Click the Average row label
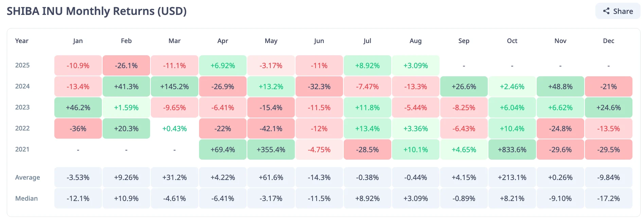 click(x=28, y=177)
